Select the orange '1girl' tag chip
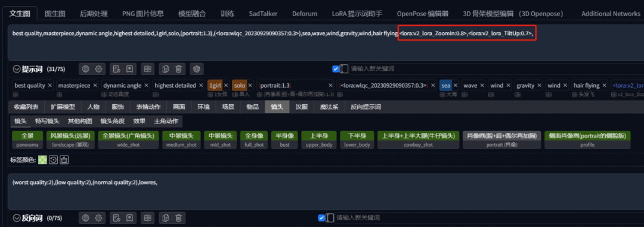 click(x=215, y=86)
